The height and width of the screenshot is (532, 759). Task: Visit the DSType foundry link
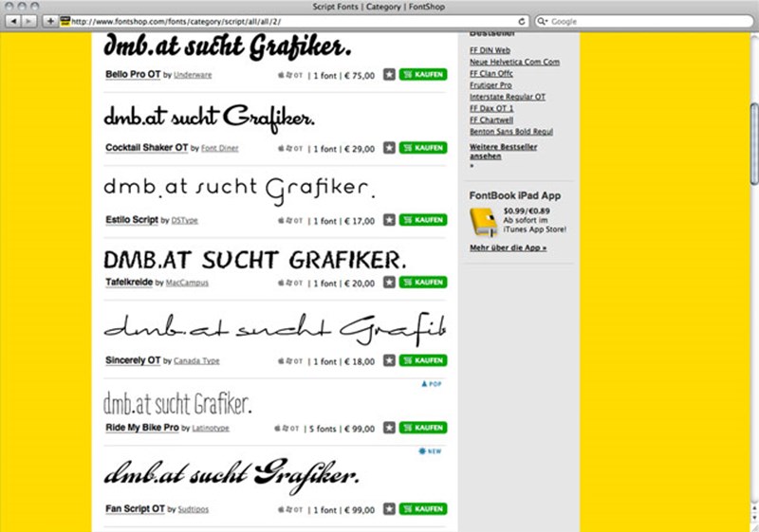(184, 221)
